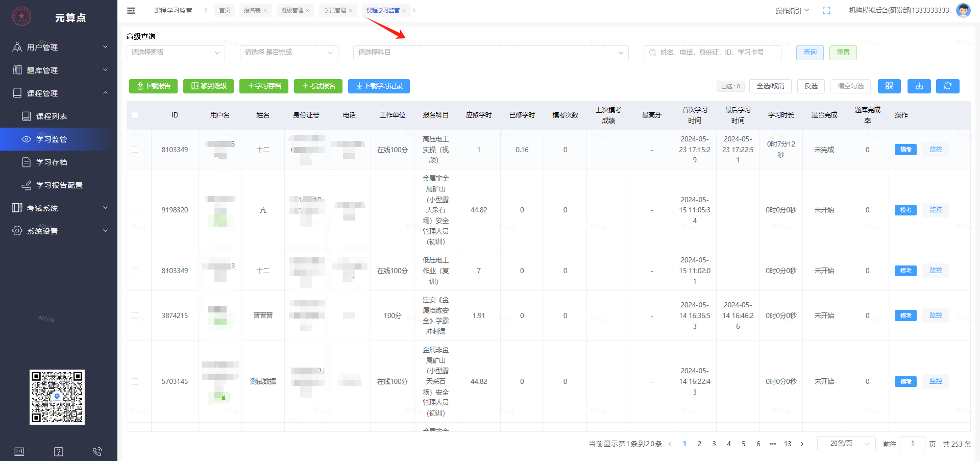
Task: Click the 下载报告 button
Action: click(x=153, y=86)
